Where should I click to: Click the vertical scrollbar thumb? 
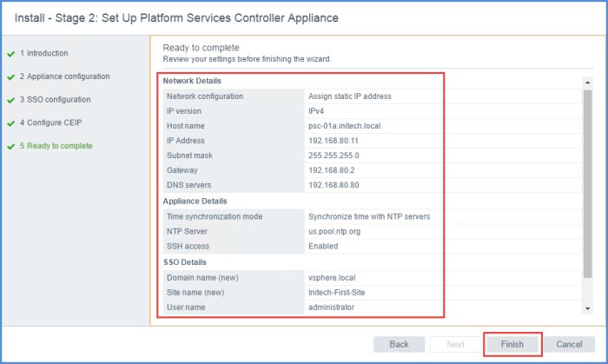pyautogui.click(x=587, y=182)
